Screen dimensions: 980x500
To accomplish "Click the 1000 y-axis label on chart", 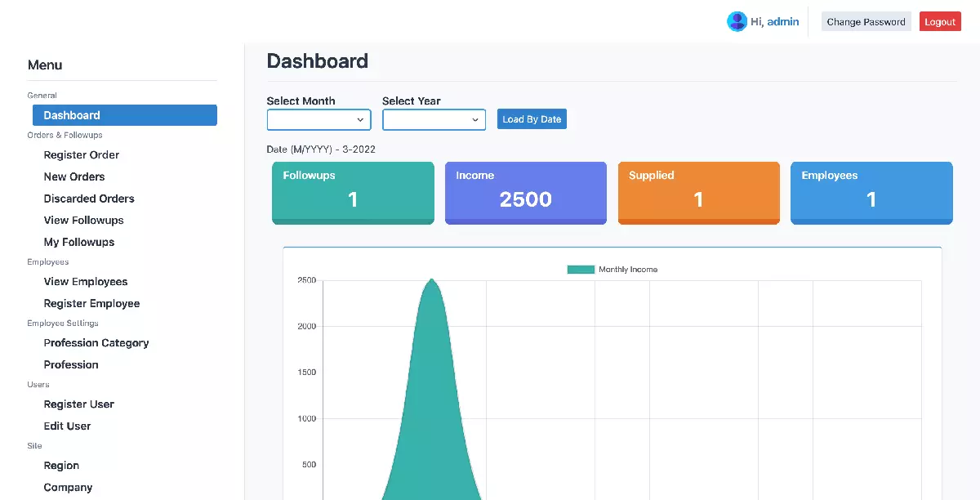I will click(307, 418).
